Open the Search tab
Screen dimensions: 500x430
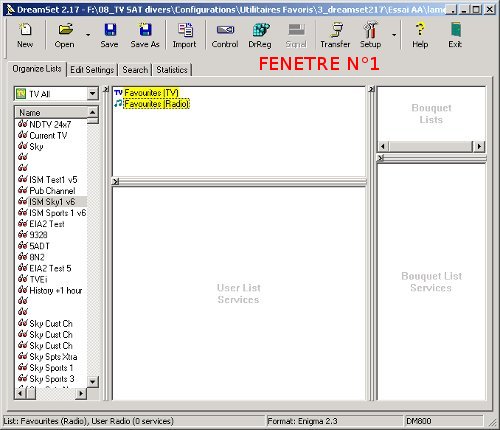(x=135, y=70)
